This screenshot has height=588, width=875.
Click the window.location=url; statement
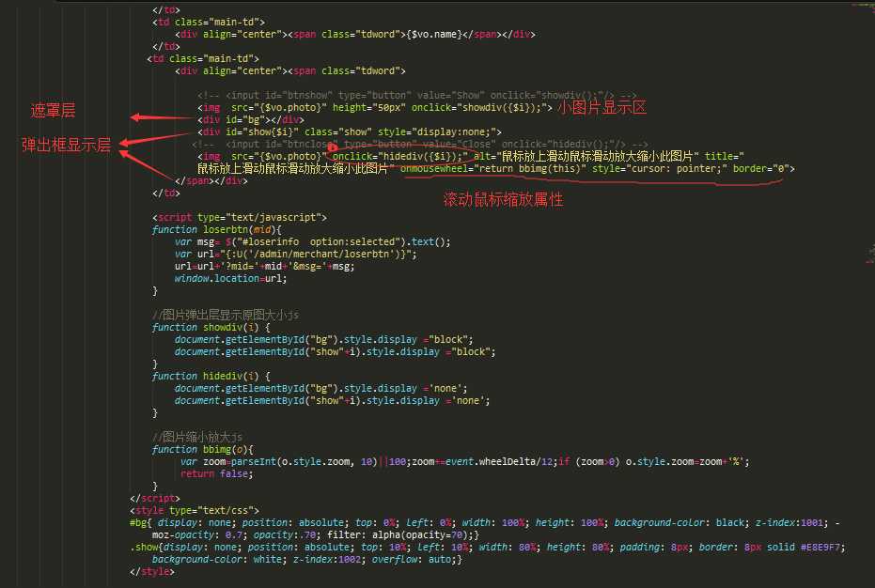click(230, 278)
